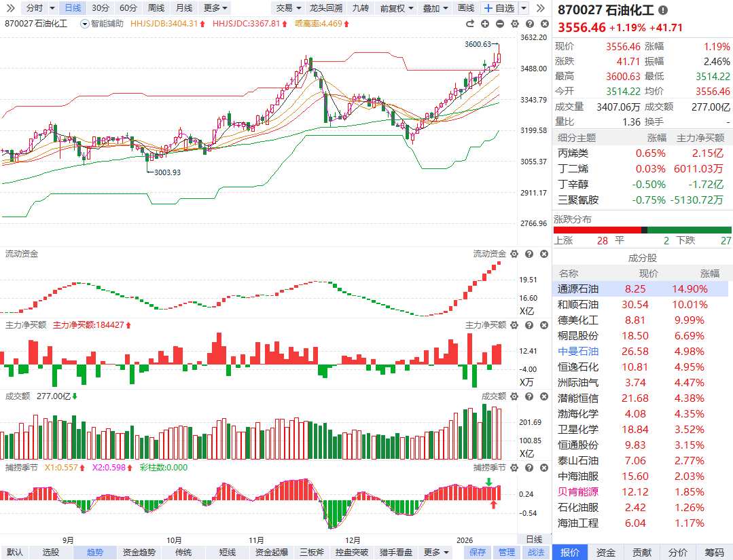
Task: Click the zoom-out minus icon above main chart
Action: pos(500,24)
